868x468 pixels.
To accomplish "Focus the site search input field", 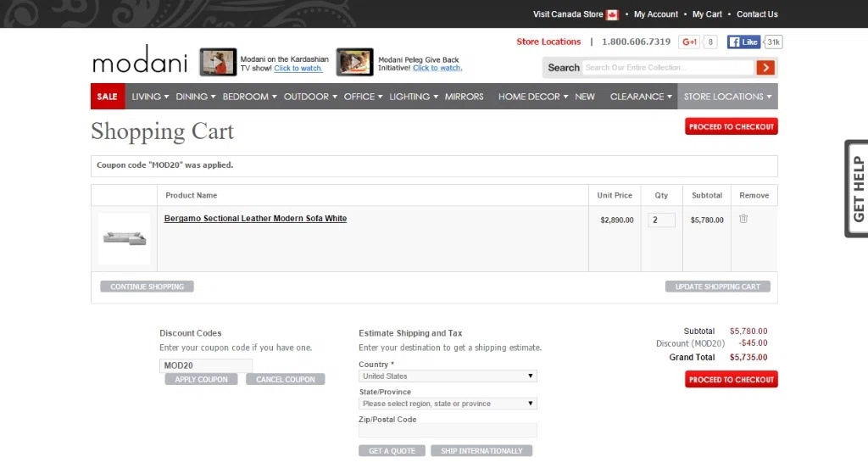I will [x=669, y=68].
